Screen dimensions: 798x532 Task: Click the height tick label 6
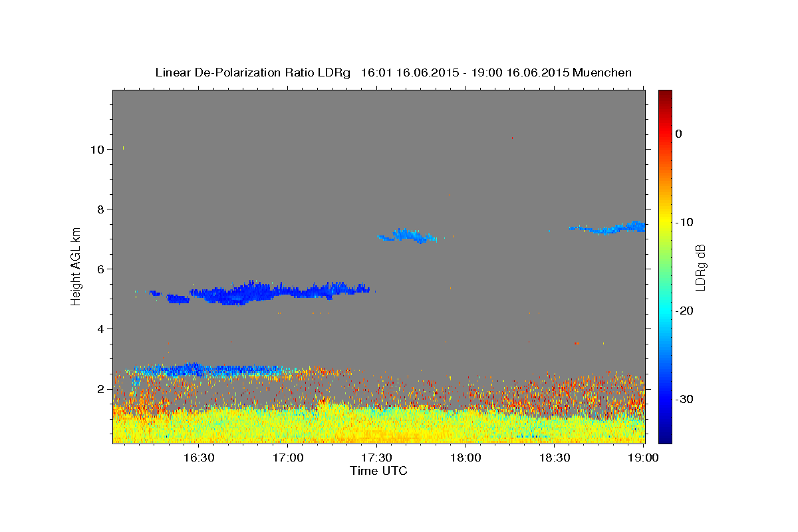tap(101, 269)
